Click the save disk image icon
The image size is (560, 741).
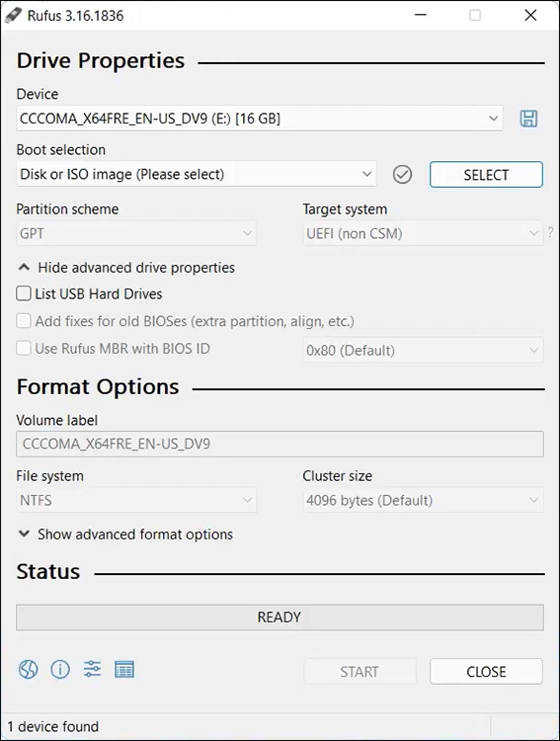click(528, 119)
